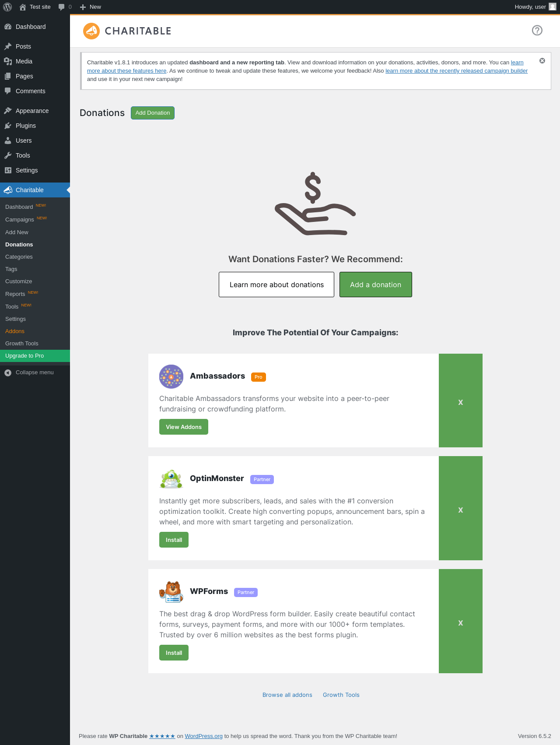The image size is (560, 745).
Task: Dismiss the WPForms recommendation card
Action: coord(461,621)
